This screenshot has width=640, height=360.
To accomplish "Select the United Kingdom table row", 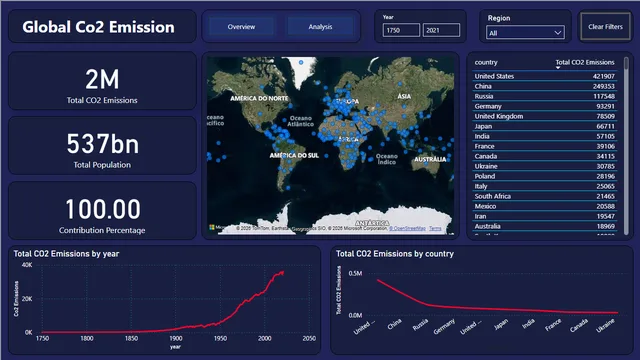I will [x=544, y=116].
